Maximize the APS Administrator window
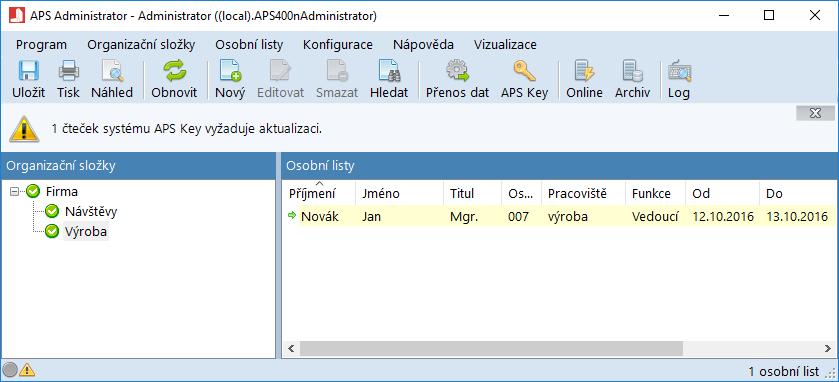The image size is (839, 382). pyautogui.click(x=769, y=16)
